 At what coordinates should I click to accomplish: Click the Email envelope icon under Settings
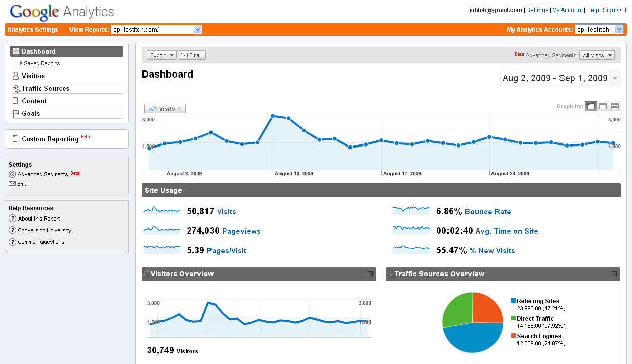(12, 184)
